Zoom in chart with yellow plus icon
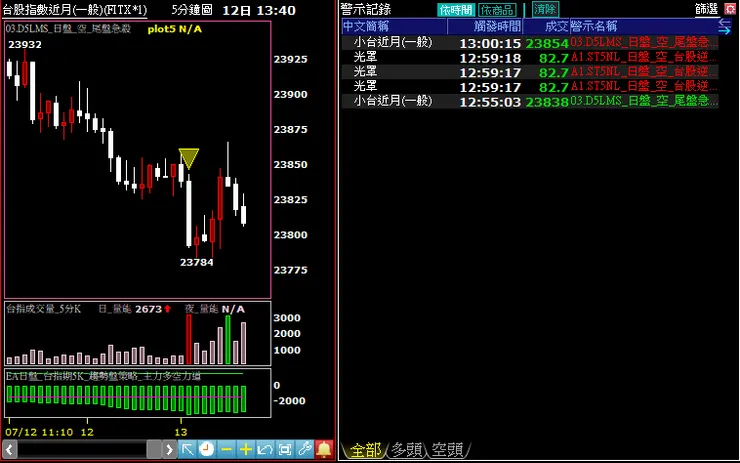Screen dimensions: 740x463 point(246,449)
